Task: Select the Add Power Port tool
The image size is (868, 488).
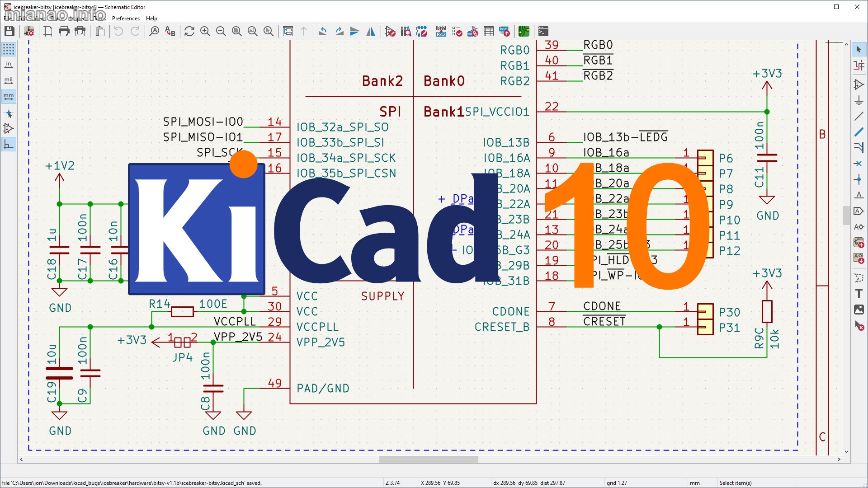Action: pyautogui.click(x=859, y=100)
